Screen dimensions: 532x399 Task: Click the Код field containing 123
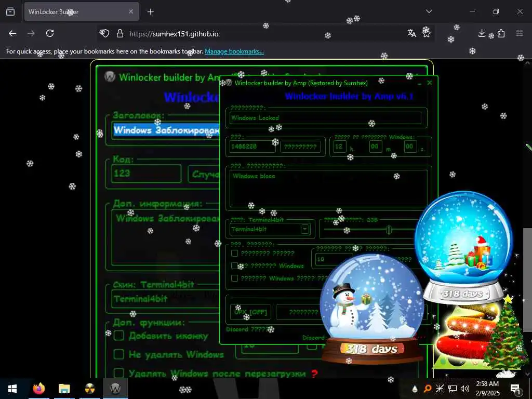147,174
